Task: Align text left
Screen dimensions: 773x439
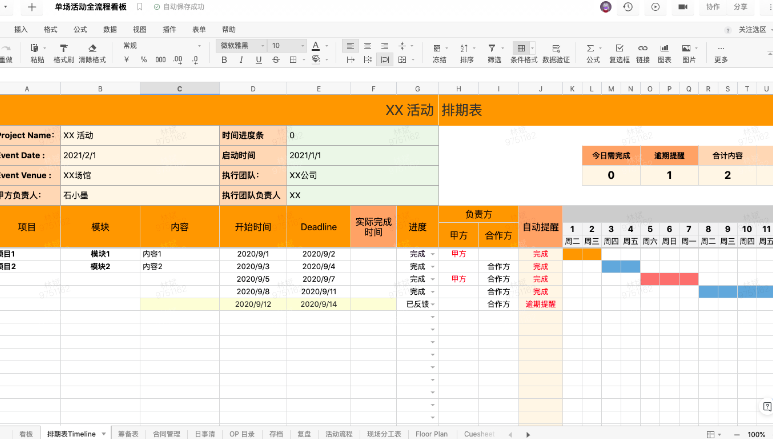Action: click(350, 46)
